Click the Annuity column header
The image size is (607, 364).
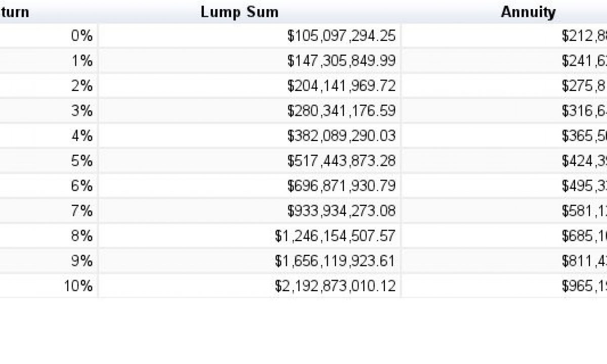528,12
